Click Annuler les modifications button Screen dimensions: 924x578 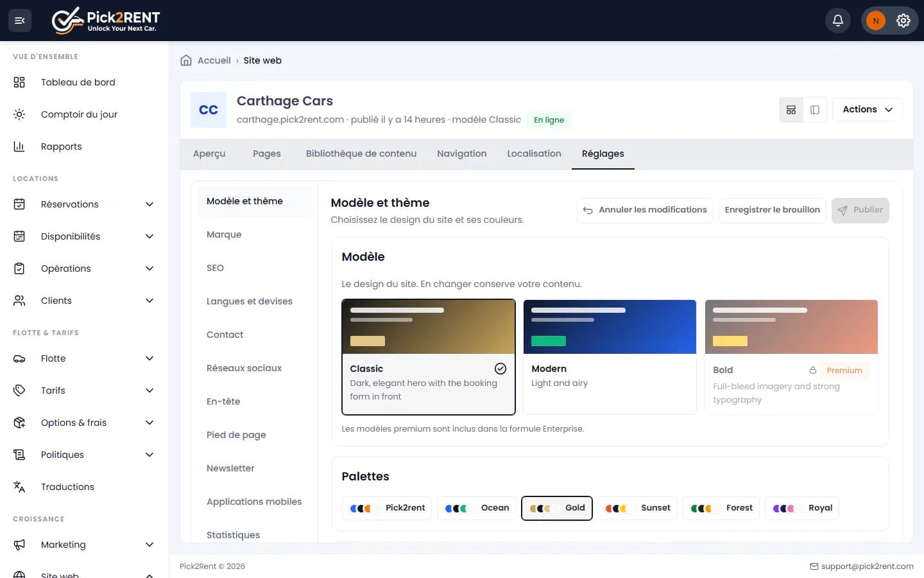coord(645,211)
